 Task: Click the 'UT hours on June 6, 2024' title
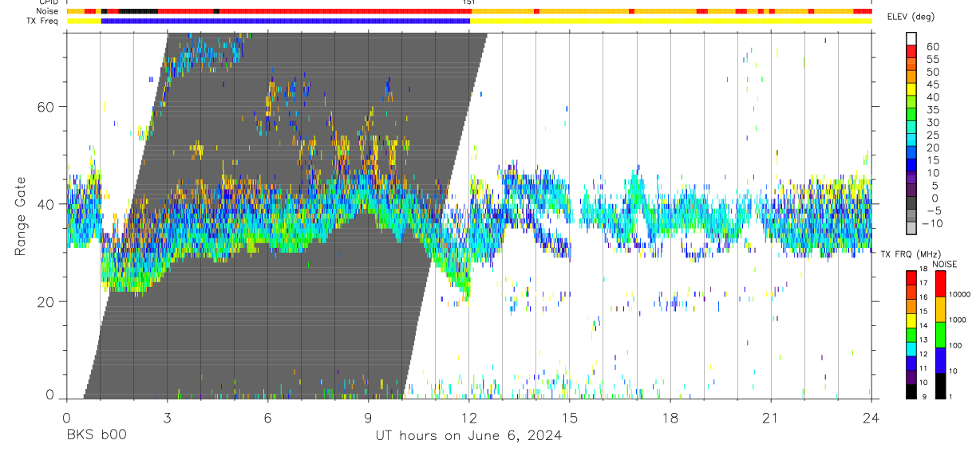click(468, 435)
